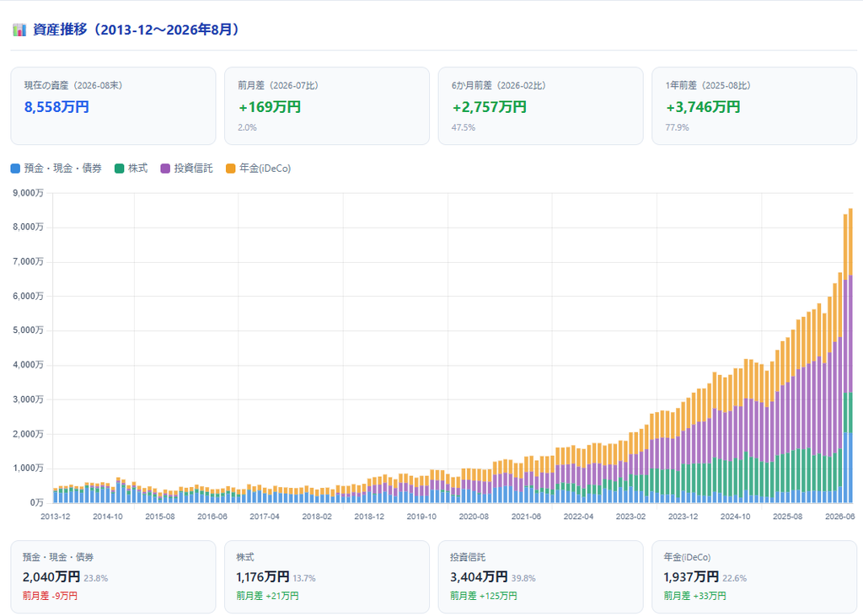Click the +169万円 month difference value

(x=270, y=107)
